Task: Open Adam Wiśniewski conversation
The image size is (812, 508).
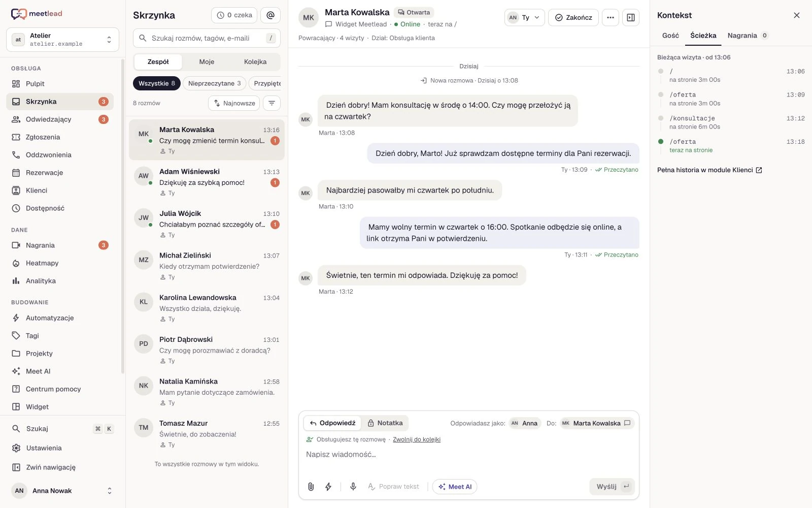Action: coord(207,182)
